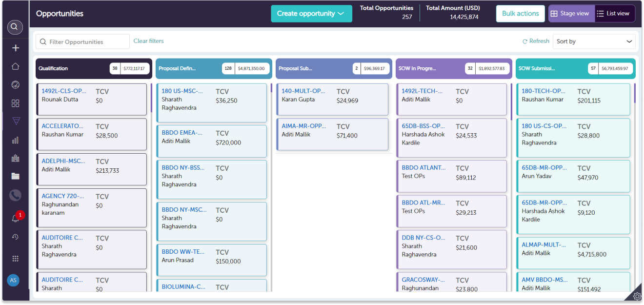Switch to List view
Screen dimensions: 644x305
pyautogui.click(x=614, y=14)
